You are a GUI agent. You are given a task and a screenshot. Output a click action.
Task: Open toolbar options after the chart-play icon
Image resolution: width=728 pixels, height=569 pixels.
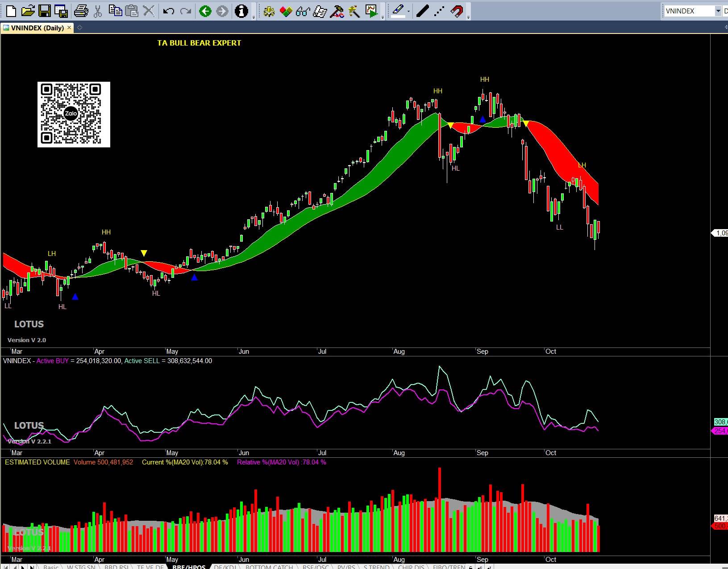coord(383,17)
